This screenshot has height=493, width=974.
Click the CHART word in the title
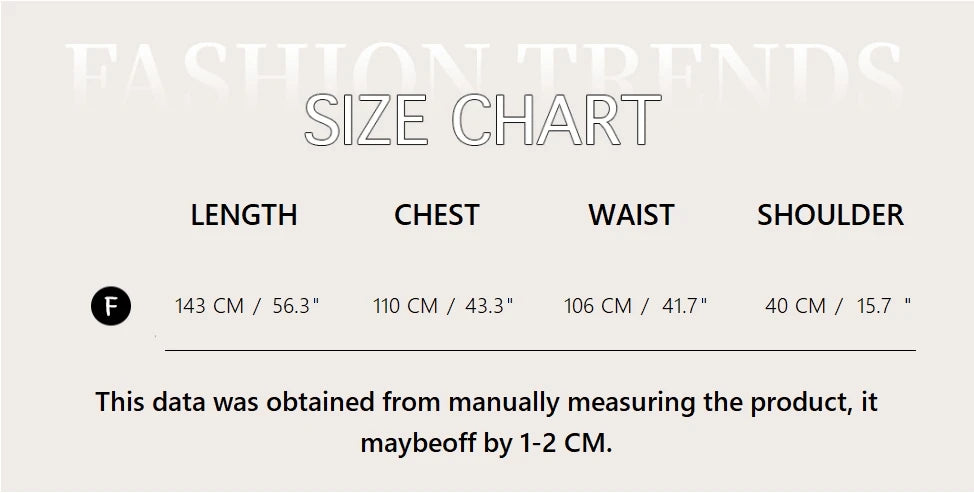[x=563, y=121]
